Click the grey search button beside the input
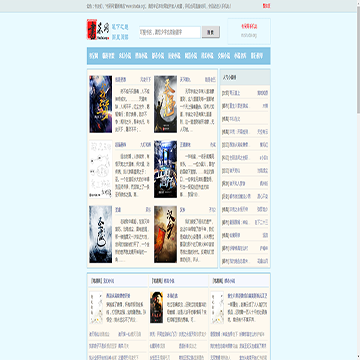The width and height of the screenshot is (360, 360). click(211, 32)
